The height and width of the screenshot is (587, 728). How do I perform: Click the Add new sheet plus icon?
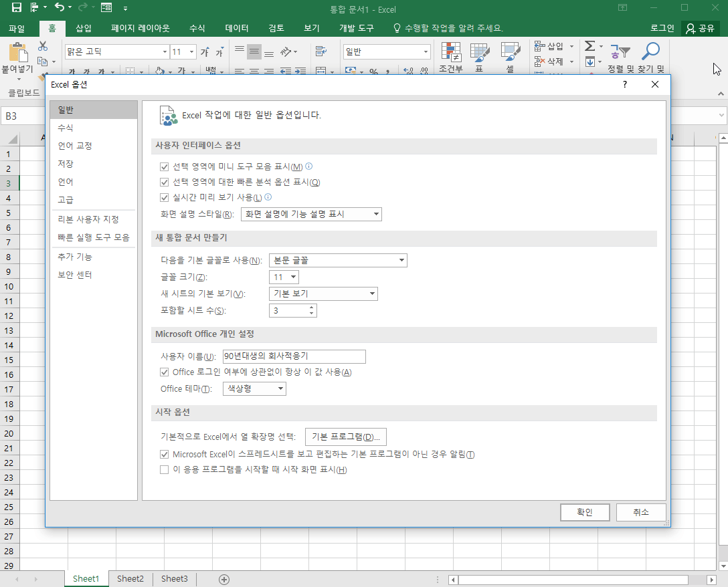pos(224,579)
